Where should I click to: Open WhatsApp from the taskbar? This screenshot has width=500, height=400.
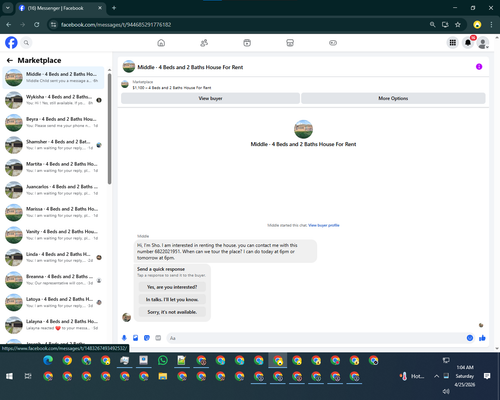click(163, 360)
